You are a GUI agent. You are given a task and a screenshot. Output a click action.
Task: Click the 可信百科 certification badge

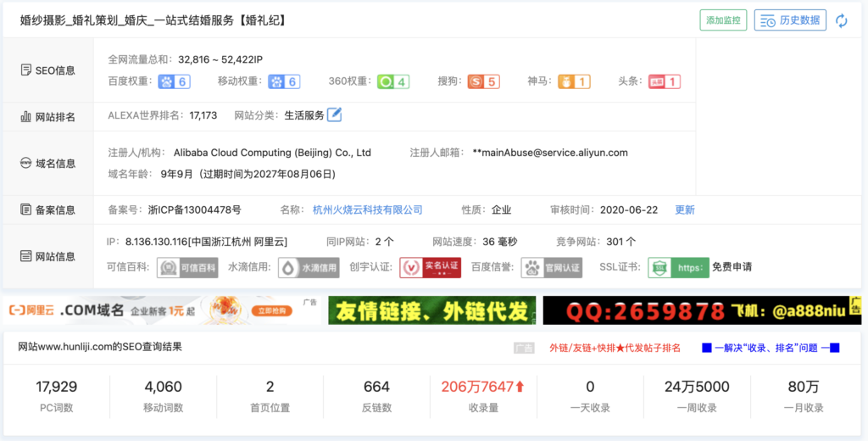point(187,268)
